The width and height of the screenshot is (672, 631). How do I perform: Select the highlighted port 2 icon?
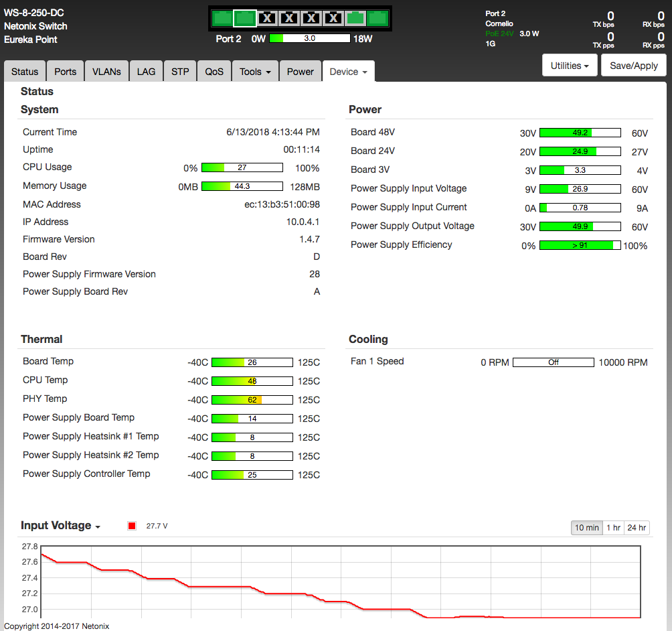244,18
